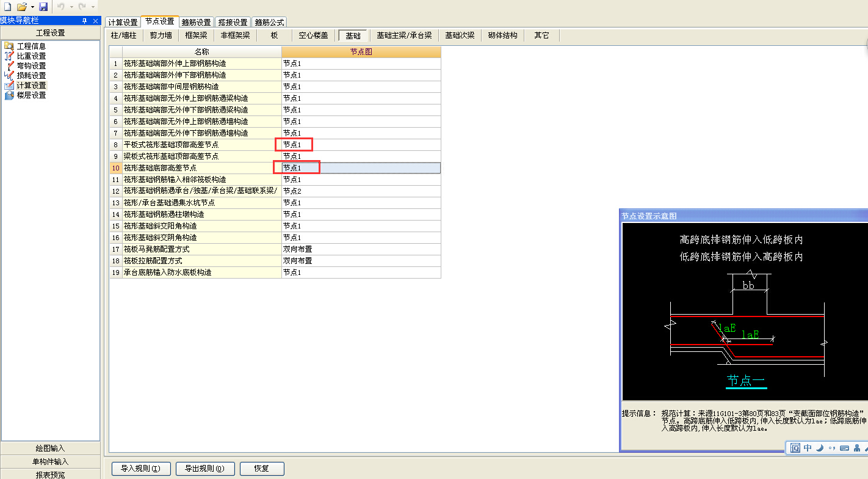Viewport: 868px width, 479px height.
Task: Click 双向布置 value for 筏板马凳筋配置方式
Action: [x=361, y=249]
